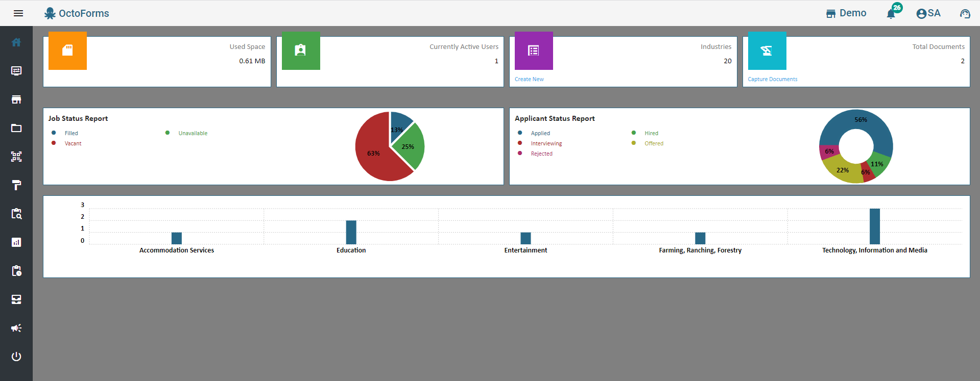980x381 pixels.
Task: Open the bar chart reports icon
Action: point(16,242)
